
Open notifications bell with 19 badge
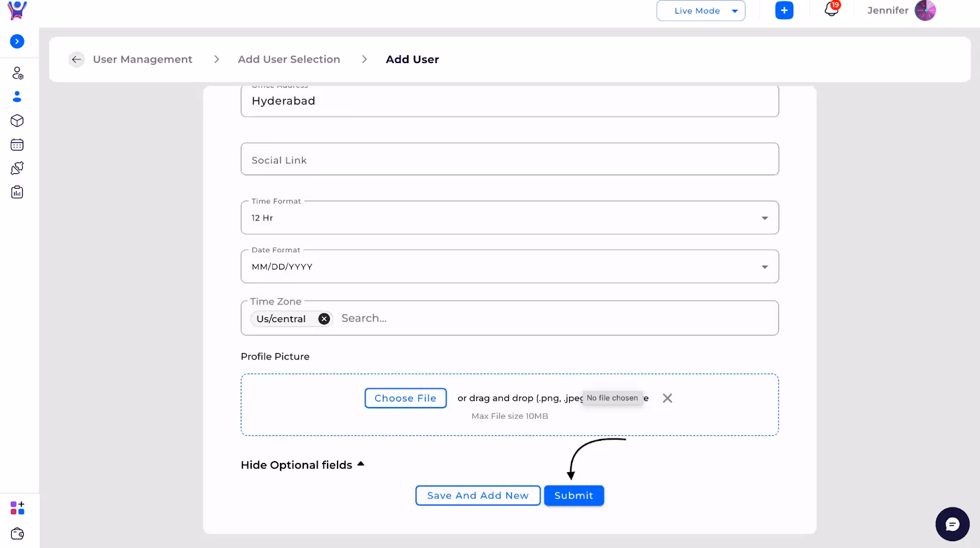[831, 9]
